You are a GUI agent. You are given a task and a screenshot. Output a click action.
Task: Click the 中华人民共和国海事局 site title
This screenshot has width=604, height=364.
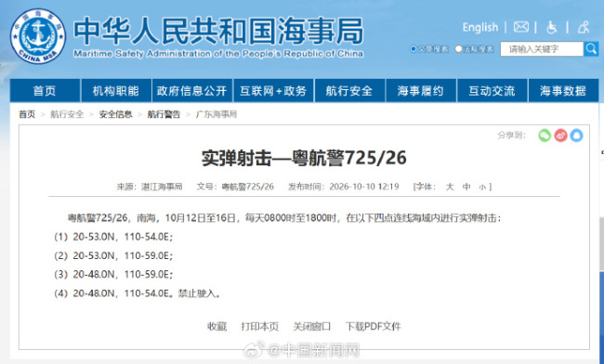[x=218, y=31]
